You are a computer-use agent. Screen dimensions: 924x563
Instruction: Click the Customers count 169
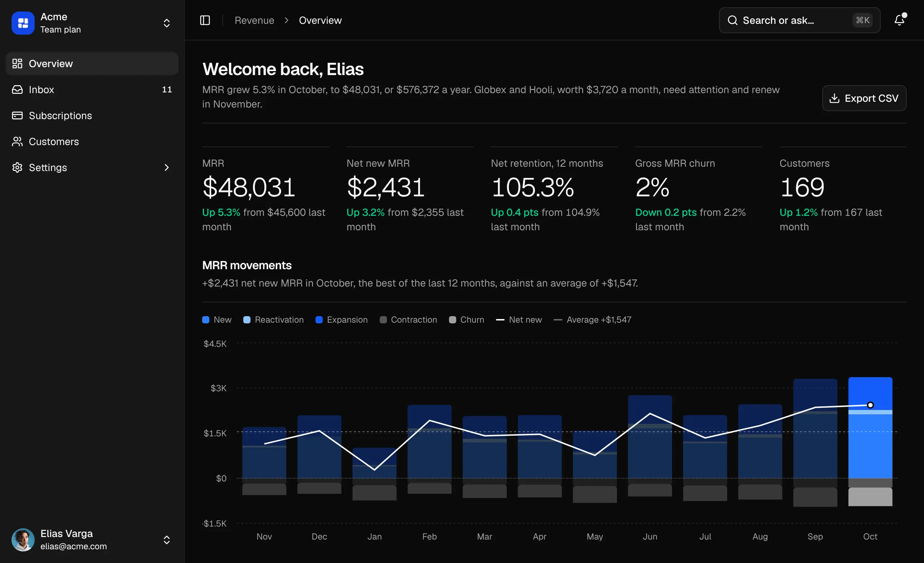coord(802,187)
